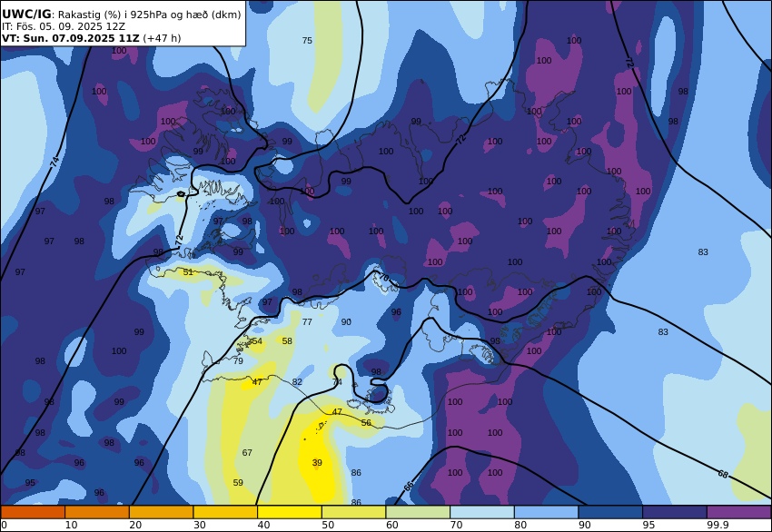Click the 60–70 light green legend swatch
Screen dimensions: 772x532
click(x=418, y=512)
